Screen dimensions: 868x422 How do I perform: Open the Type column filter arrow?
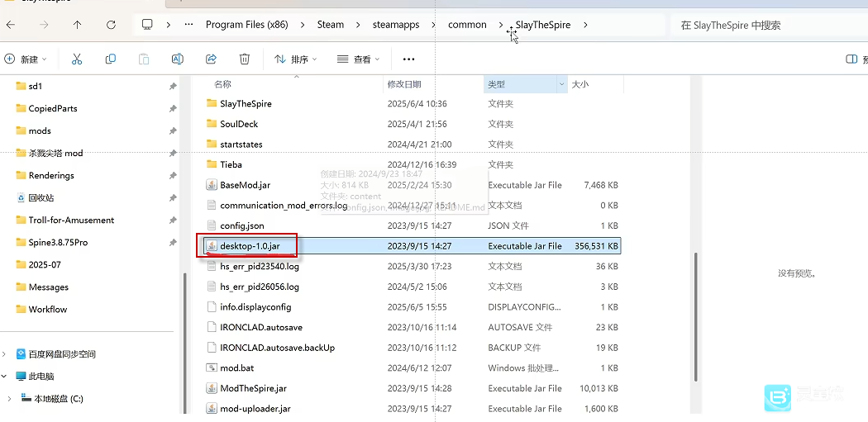point(562,84)
